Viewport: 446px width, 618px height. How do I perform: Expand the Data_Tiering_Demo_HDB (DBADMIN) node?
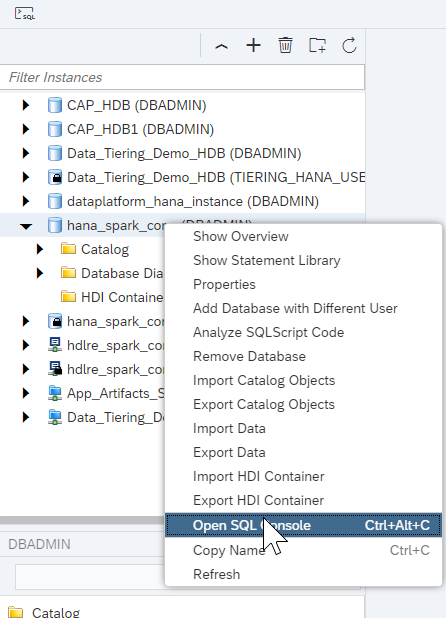pyautogui.click(x=26, y=153)
